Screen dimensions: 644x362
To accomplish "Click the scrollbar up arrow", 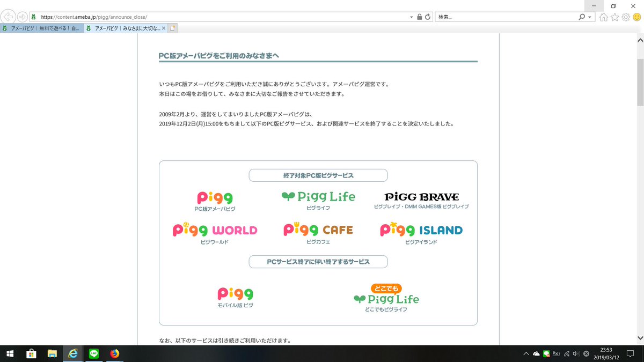I will click(640, 39).
